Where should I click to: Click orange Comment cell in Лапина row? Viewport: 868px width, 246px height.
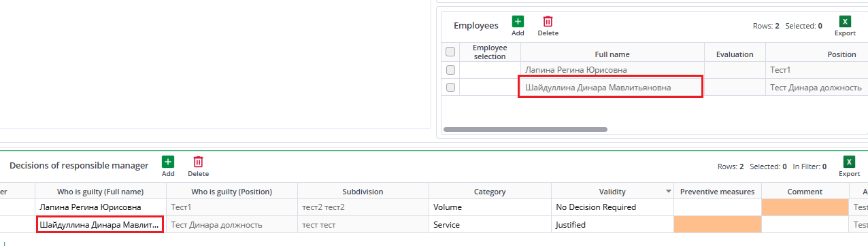(805, 207)
